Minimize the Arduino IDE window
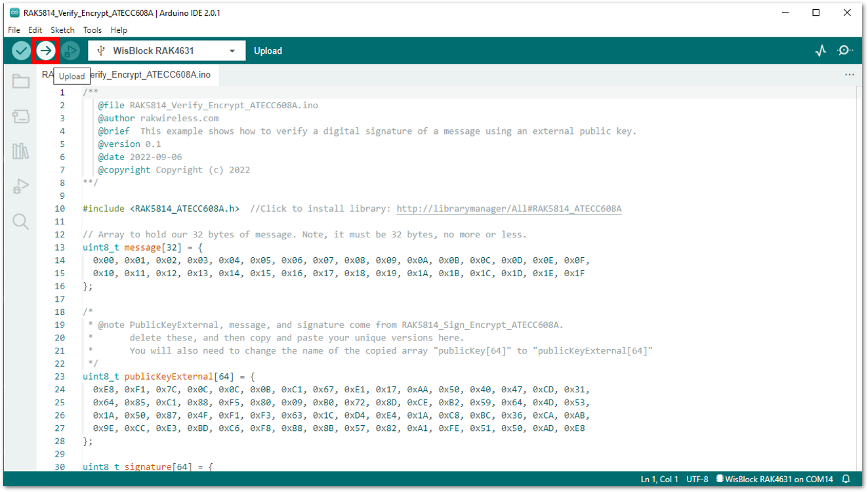This screenshot has width=868, height=492. (785, 12)
